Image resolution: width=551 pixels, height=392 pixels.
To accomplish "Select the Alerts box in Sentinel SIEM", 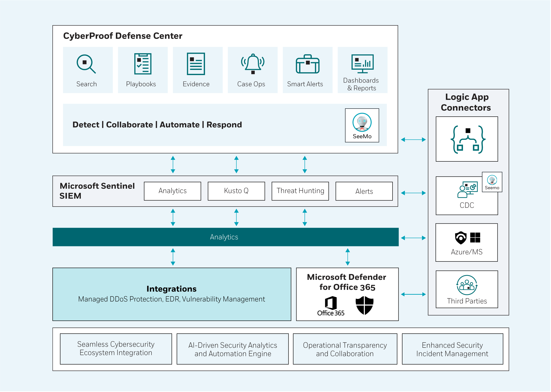I will [x=364, y=191].
